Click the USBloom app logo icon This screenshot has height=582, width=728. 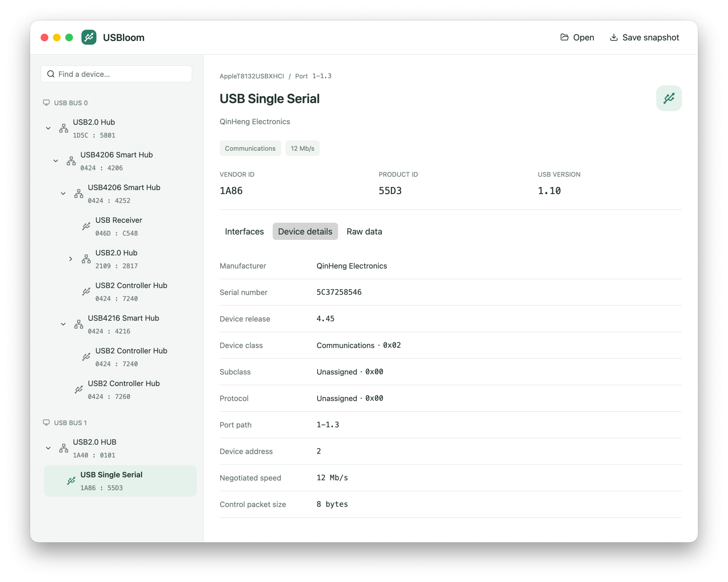[x=89, y=37]
